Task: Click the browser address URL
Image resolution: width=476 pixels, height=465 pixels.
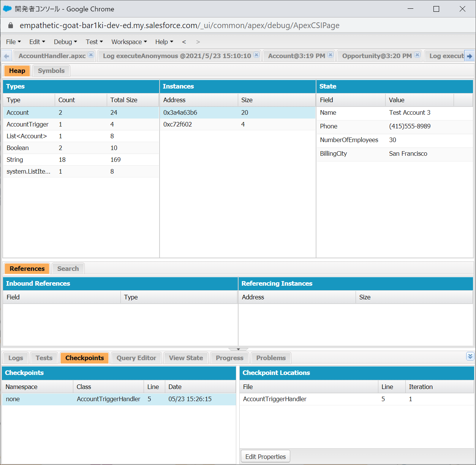Action: pyautogui.click(x=180, y=25)
